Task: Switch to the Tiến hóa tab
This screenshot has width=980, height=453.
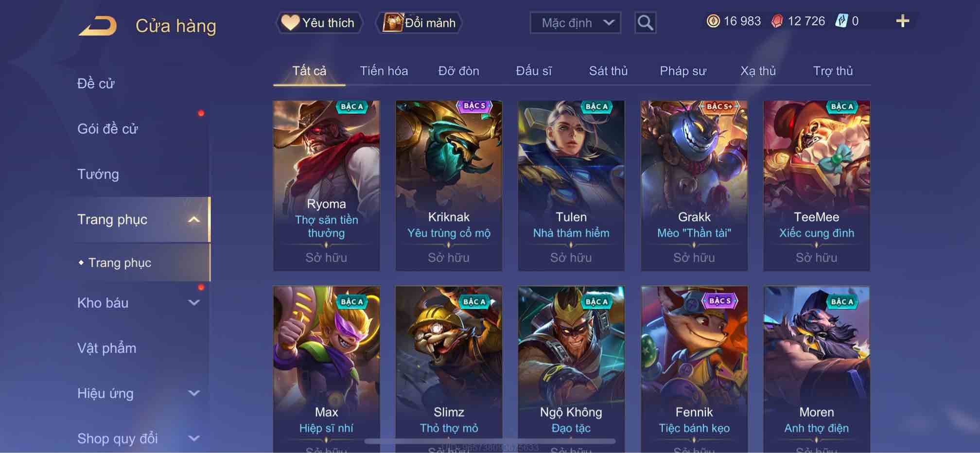Action: pos(384,71)
